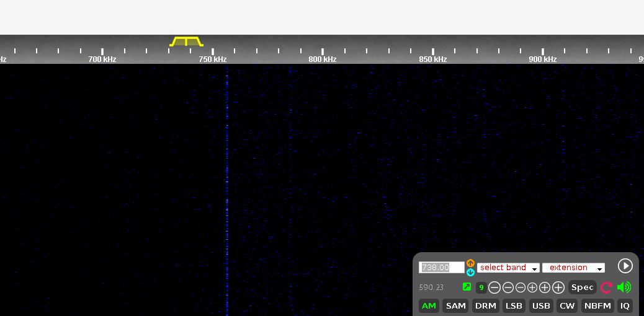Choose USB mode
644x316 pixels.
[x=541, y=305]
